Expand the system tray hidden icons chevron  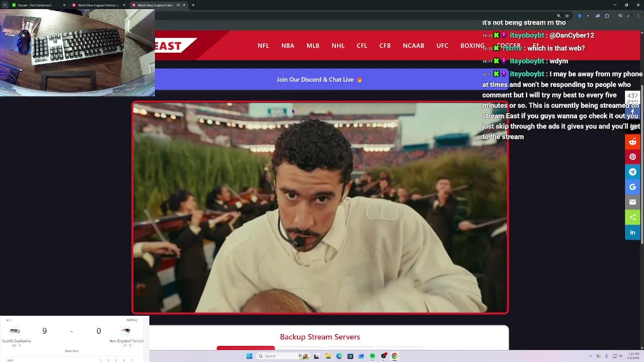[x=591, y=356]
